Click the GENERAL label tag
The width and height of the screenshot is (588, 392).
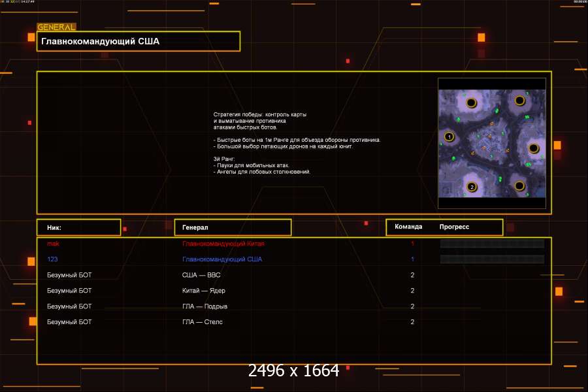56,27
